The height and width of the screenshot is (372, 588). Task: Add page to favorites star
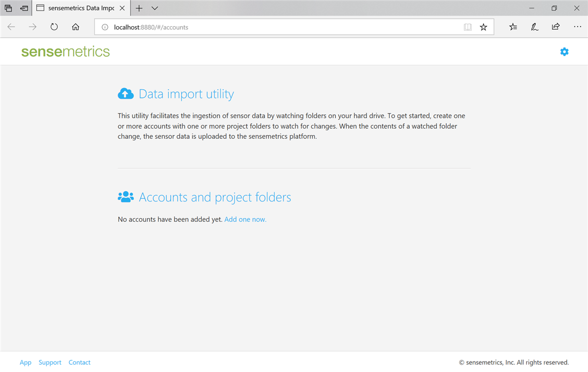point(483,27)
